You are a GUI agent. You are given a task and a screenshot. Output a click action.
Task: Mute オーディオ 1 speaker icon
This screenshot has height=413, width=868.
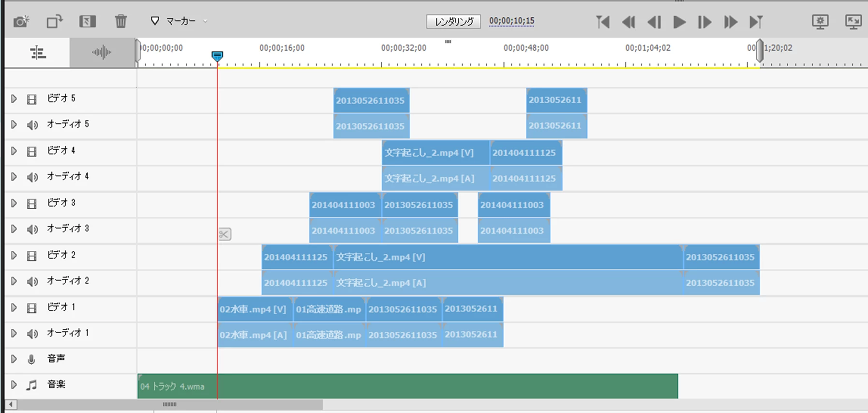pos(32,334)
